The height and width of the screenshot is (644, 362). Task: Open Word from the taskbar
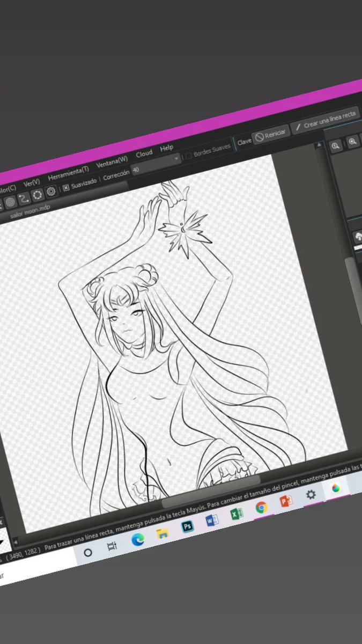tap(212, 521)
